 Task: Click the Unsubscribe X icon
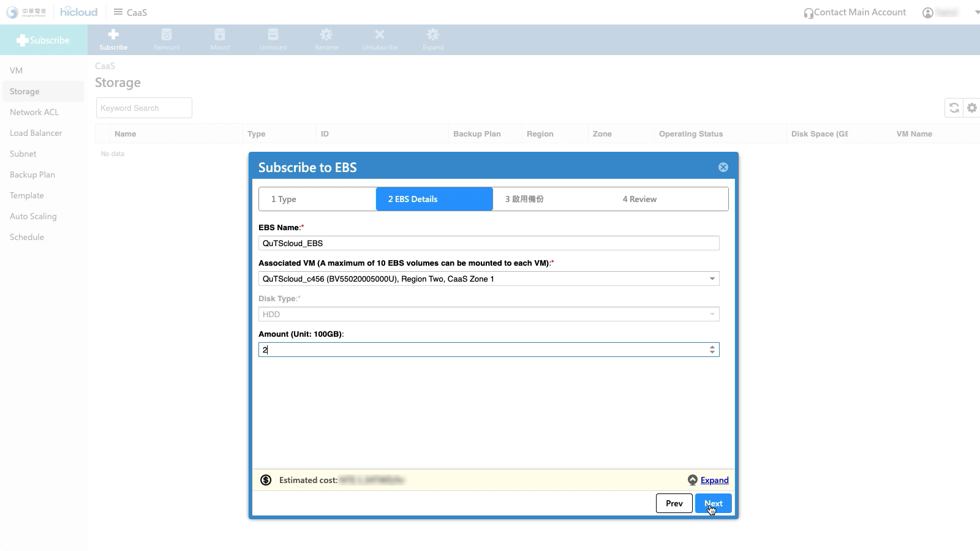click(380, 35)
